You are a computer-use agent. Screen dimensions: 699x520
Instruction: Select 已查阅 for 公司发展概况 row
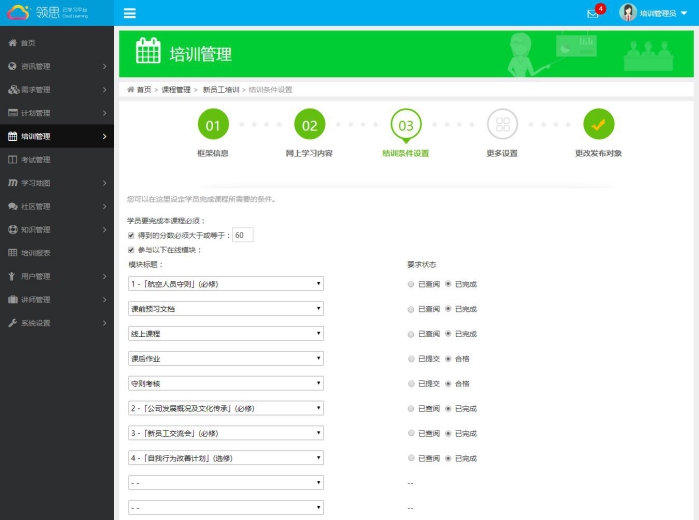411,409
